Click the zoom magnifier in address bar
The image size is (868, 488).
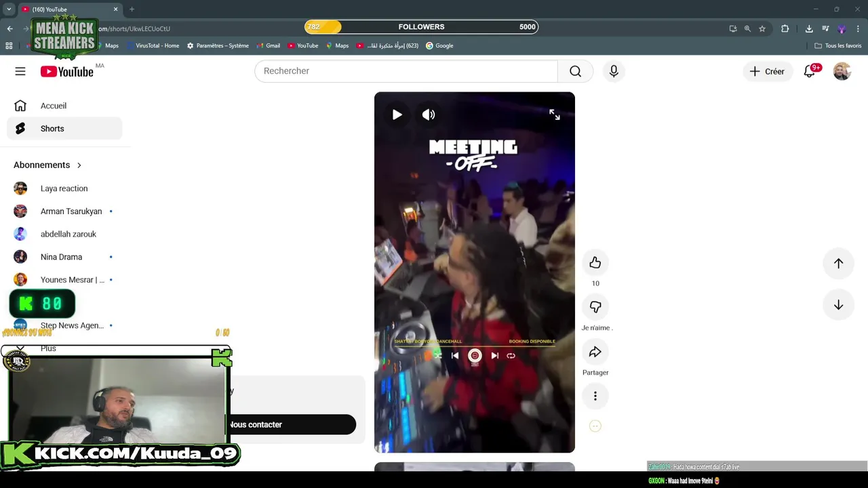pyautogui.click(x=747, y=28)
